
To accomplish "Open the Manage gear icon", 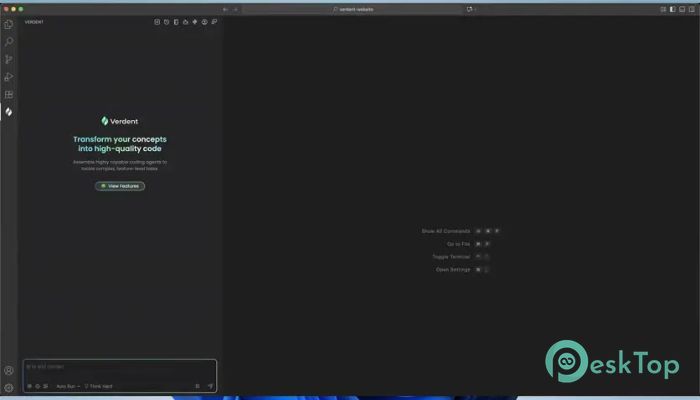I will (x=8, y=388).
